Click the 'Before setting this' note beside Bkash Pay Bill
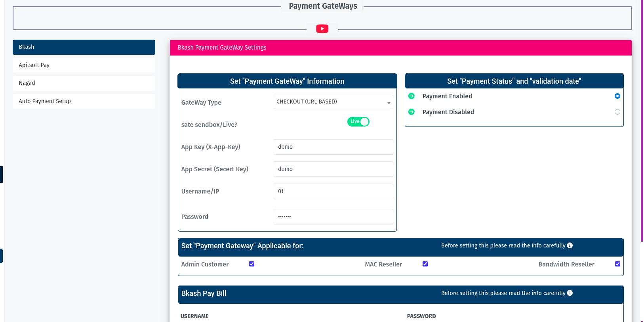 coord(503,293)
